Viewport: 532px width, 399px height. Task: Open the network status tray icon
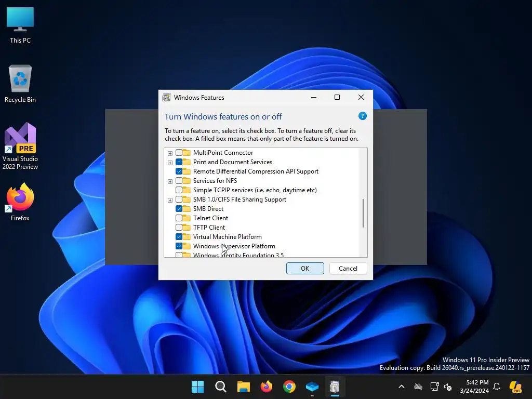point(434,387)
